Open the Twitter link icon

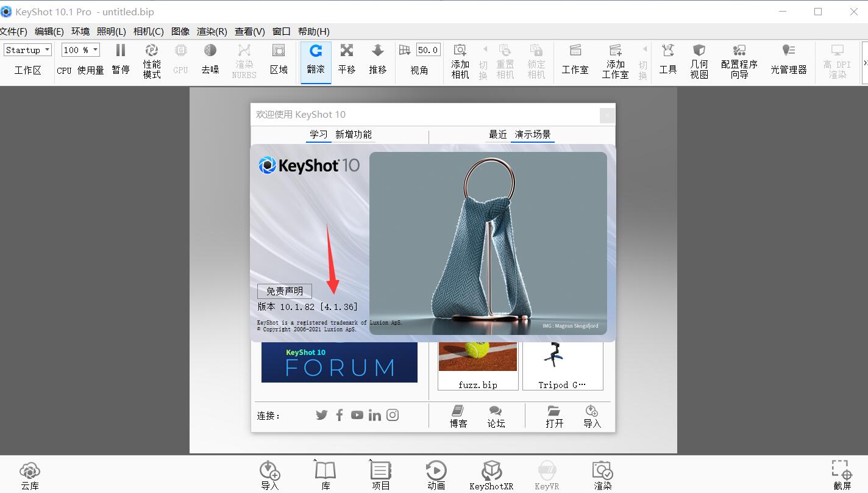pos(322,415)
